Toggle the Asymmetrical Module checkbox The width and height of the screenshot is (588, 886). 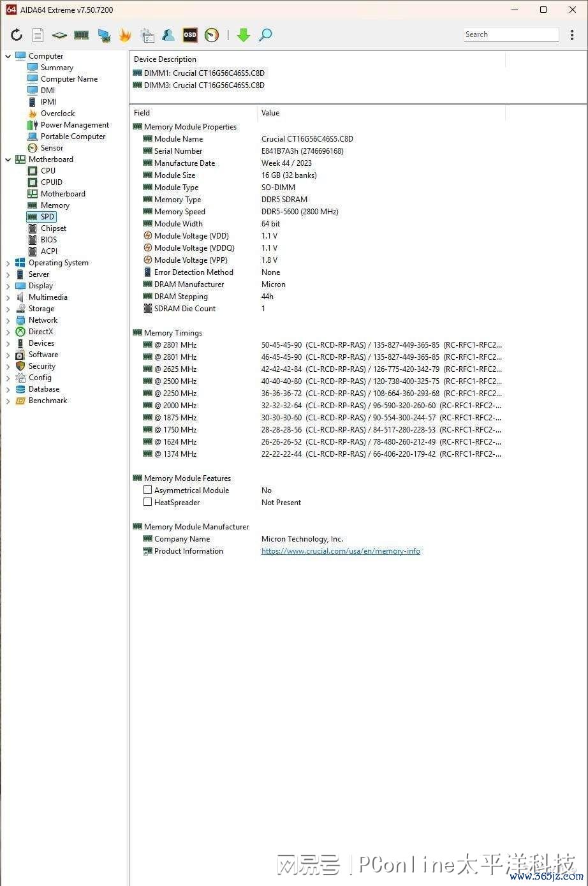tap(147, 490)
